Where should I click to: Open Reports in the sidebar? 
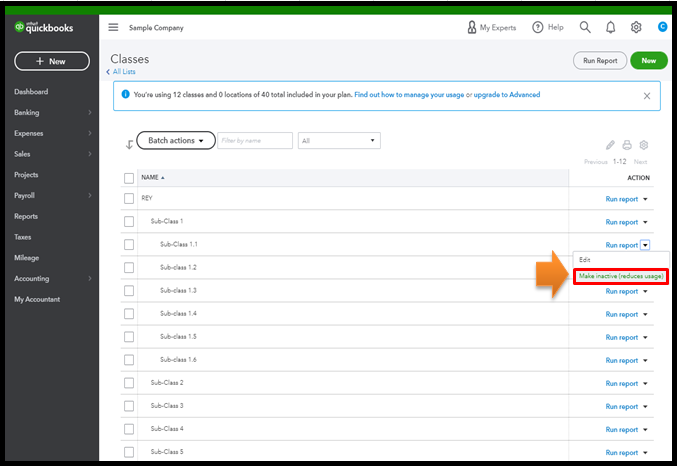pos(26,216)
